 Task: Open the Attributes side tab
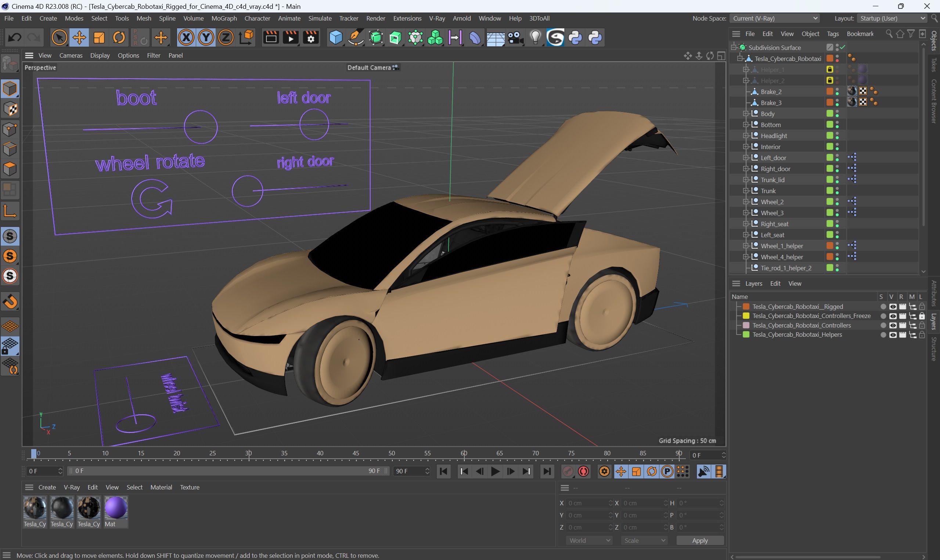click(x=934, y=293)
